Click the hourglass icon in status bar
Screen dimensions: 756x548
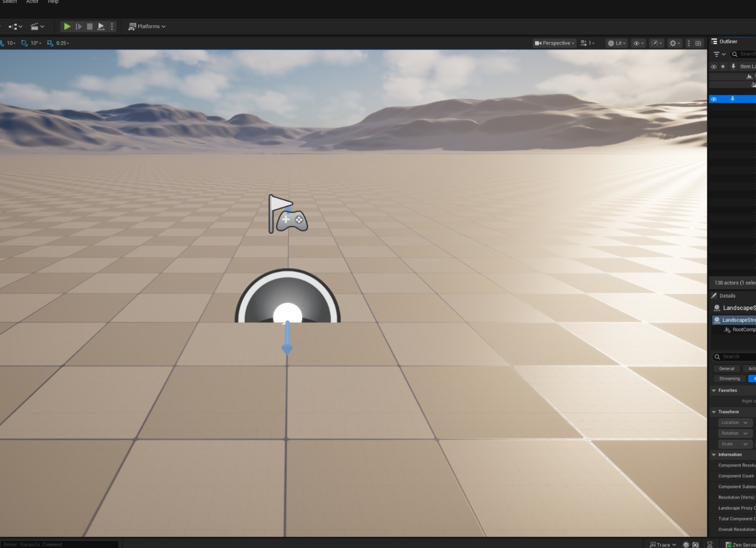tap(710, 544)
